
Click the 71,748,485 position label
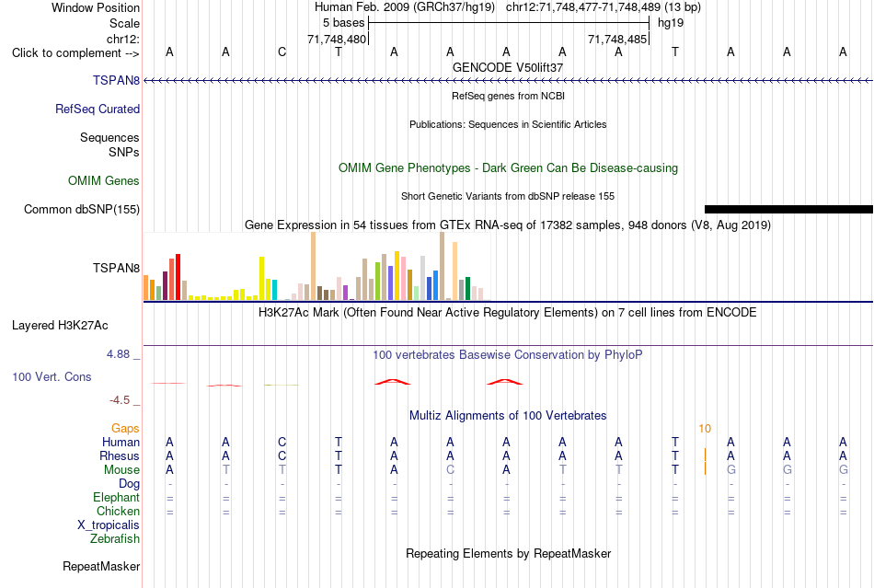click(617, 39)
